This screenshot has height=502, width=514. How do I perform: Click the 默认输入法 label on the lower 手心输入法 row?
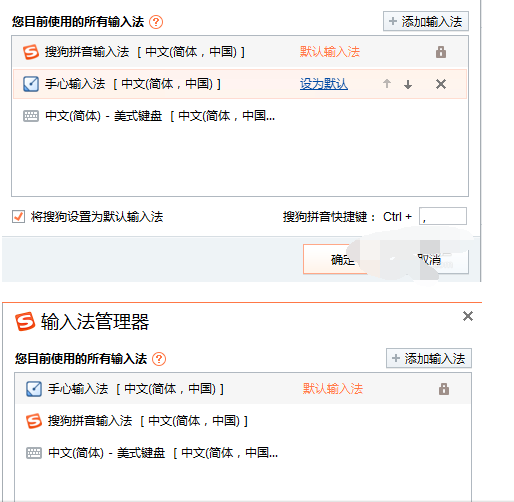pos(333,389)
